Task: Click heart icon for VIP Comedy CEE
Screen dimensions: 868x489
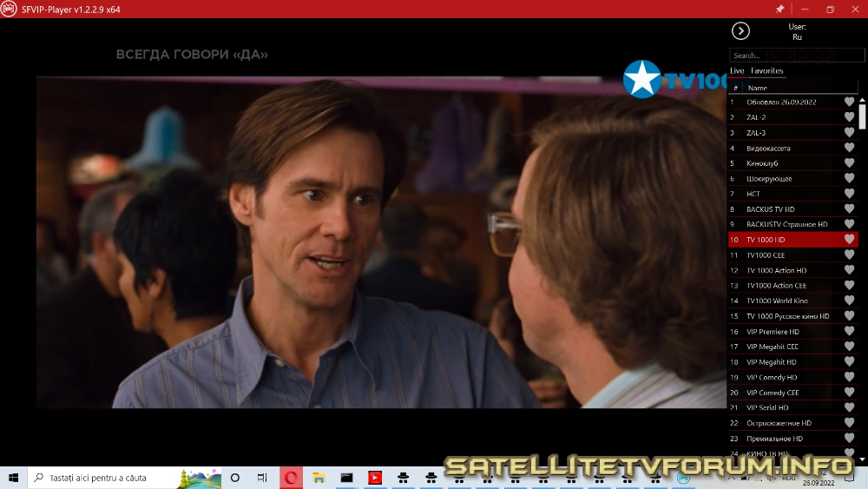Action: tap(849, 392)
